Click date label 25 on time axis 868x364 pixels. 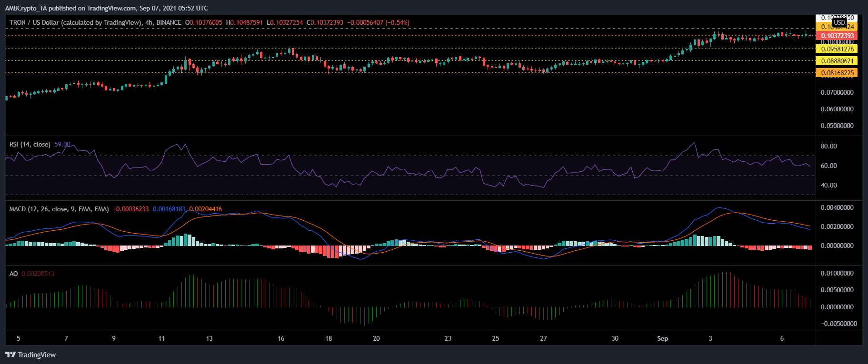click(496, 338)
